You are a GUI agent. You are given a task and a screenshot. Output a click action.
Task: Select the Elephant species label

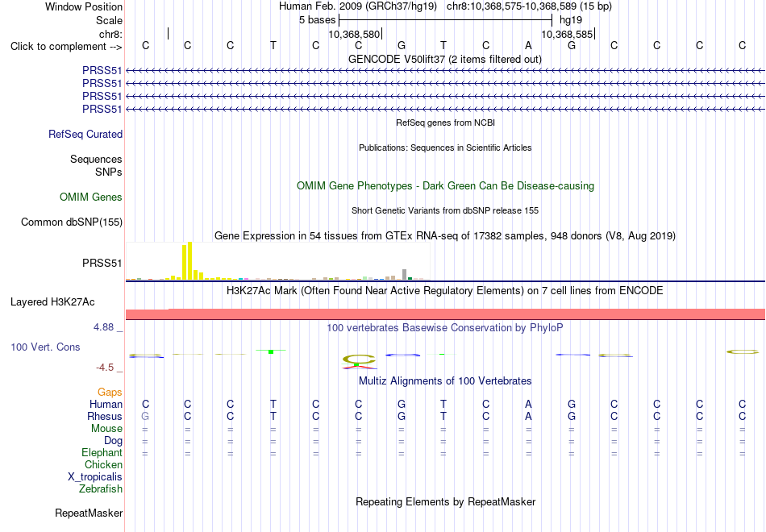(x=102, y=452)
